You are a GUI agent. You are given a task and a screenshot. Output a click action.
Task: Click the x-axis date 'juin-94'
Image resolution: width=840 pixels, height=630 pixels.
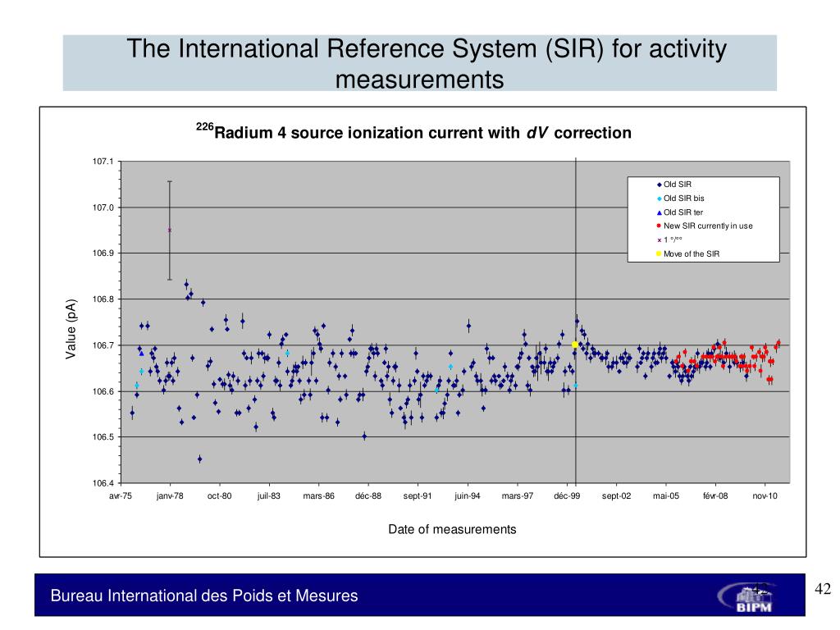pos(467,496)
